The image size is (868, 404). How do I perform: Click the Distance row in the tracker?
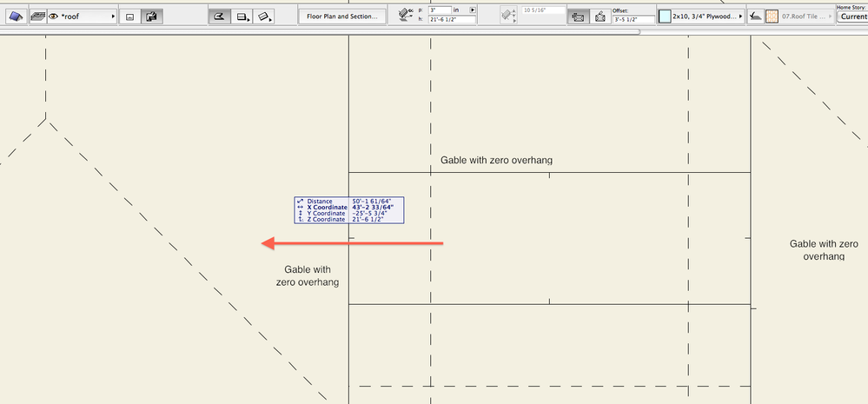coord(348,202)
